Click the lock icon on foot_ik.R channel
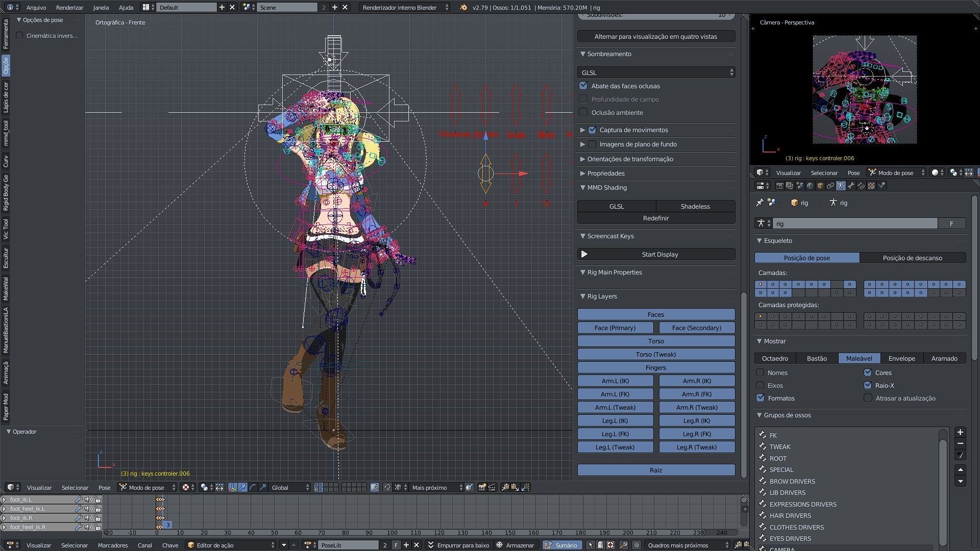This screenshot has width=980, height=551. tap(97, 518)
